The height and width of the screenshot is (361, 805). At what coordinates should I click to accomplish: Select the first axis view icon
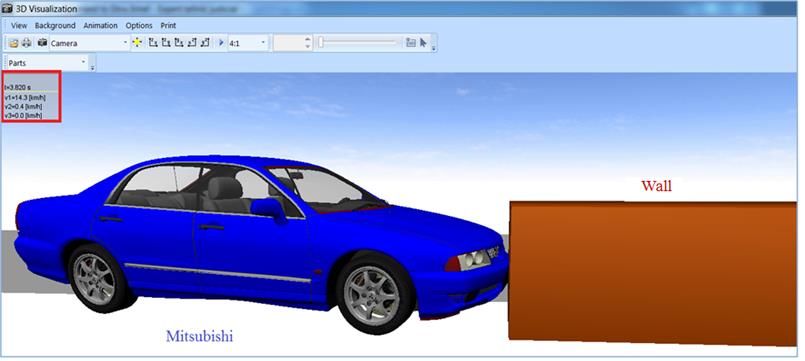click(x=153, y=43)
